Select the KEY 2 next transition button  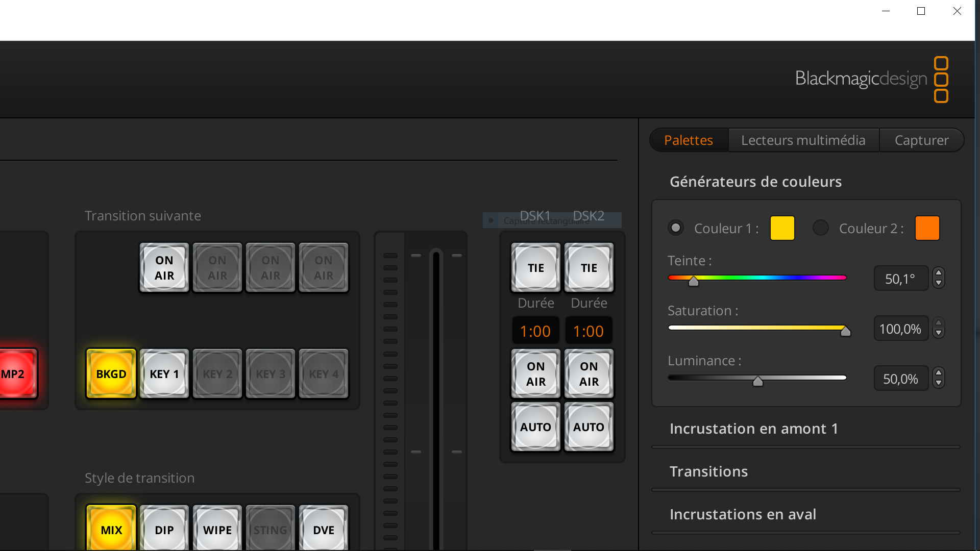(x=217, y=374)
